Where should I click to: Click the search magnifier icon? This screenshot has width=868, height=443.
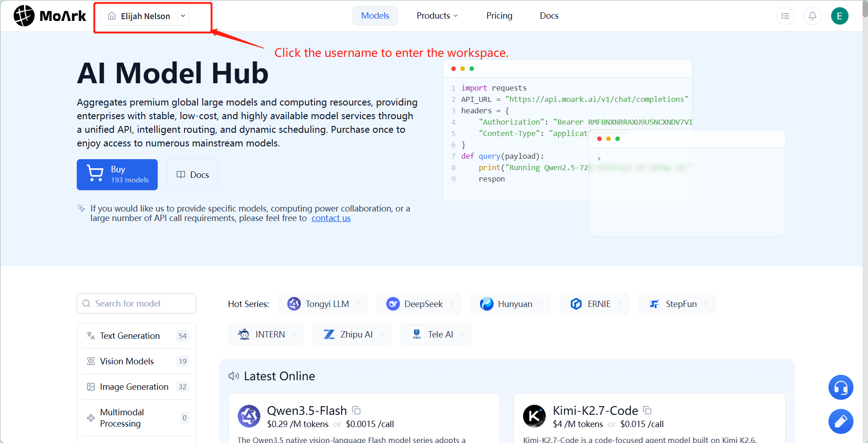click(x=86, y=303)
